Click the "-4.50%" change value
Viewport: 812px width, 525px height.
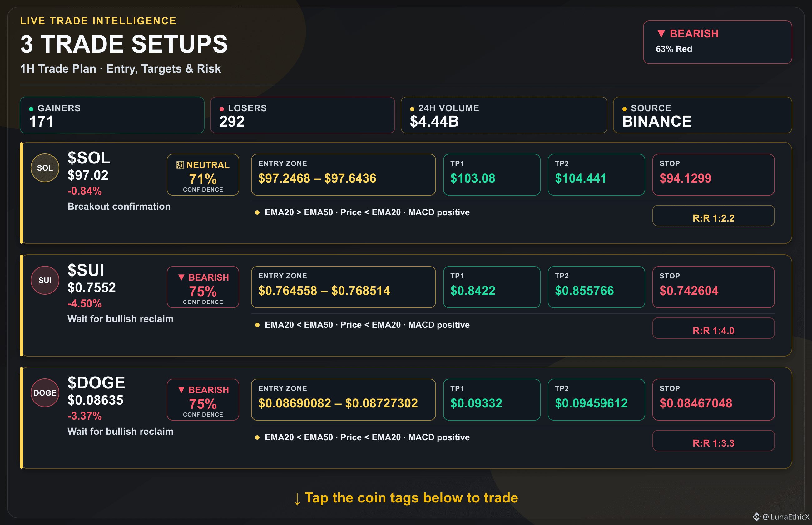(x=84, y=303)
